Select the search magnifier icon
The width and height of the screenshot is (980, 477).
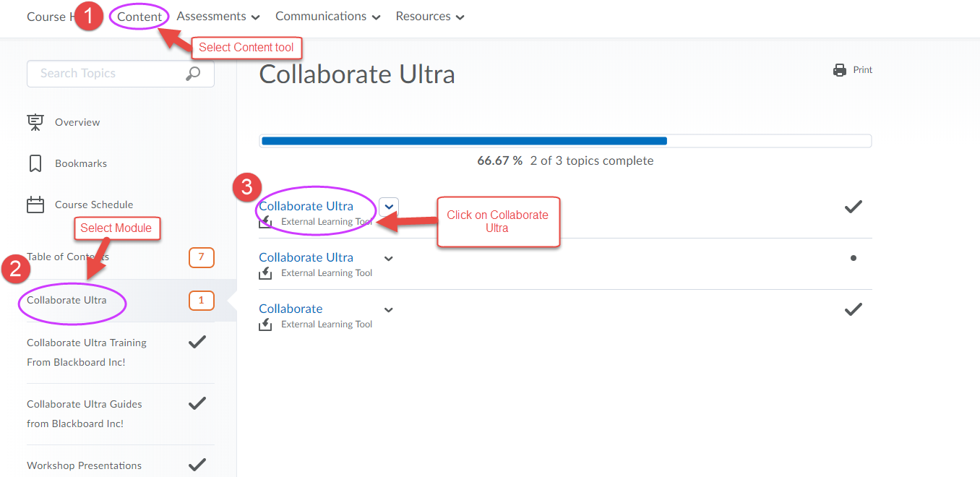tap(194, 74)
